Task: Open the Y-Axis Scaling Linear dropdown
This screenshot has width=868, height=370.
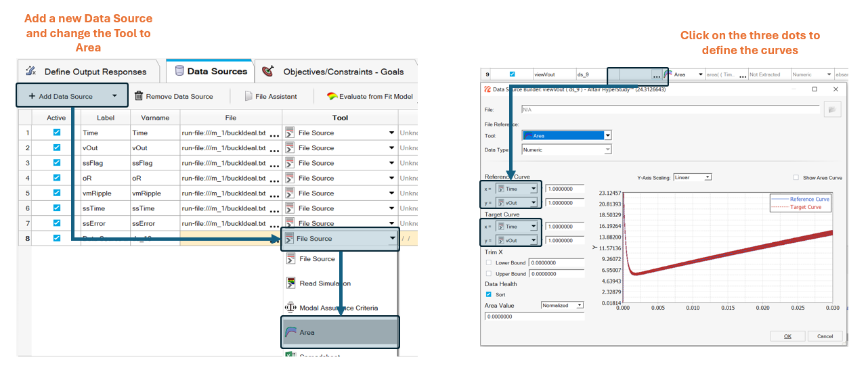Action: coord(693,177)
